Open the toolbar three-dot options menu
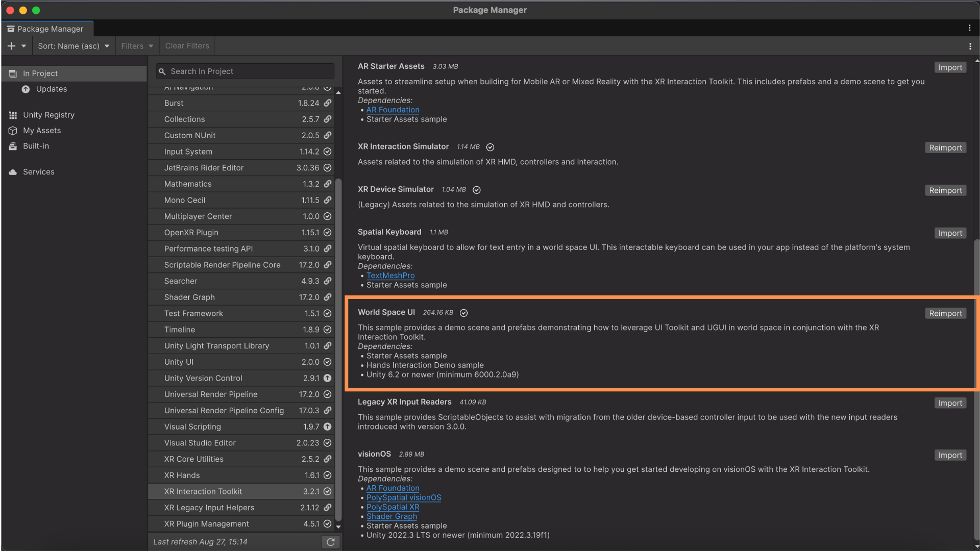The image size is (980, 551). [x=970, y=46]
